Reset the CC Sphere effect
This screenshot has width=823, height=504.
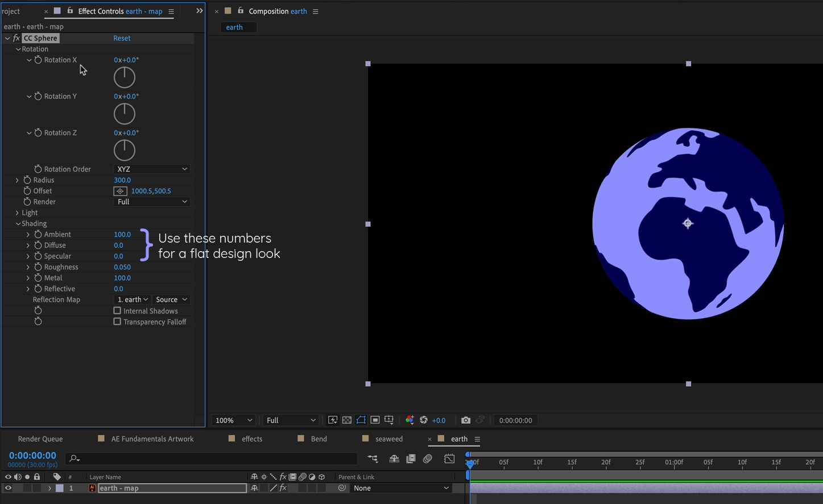(122, 38)
